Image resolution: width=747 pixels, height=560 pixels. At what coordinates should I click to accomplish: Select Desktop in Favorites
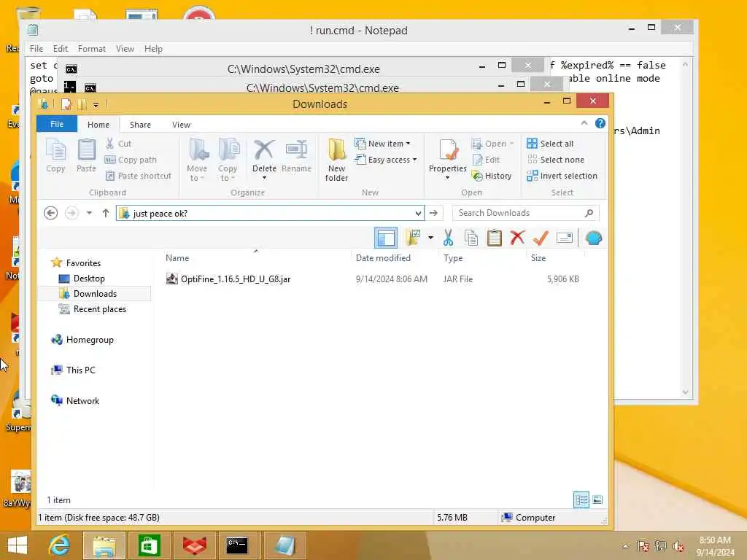88,279
